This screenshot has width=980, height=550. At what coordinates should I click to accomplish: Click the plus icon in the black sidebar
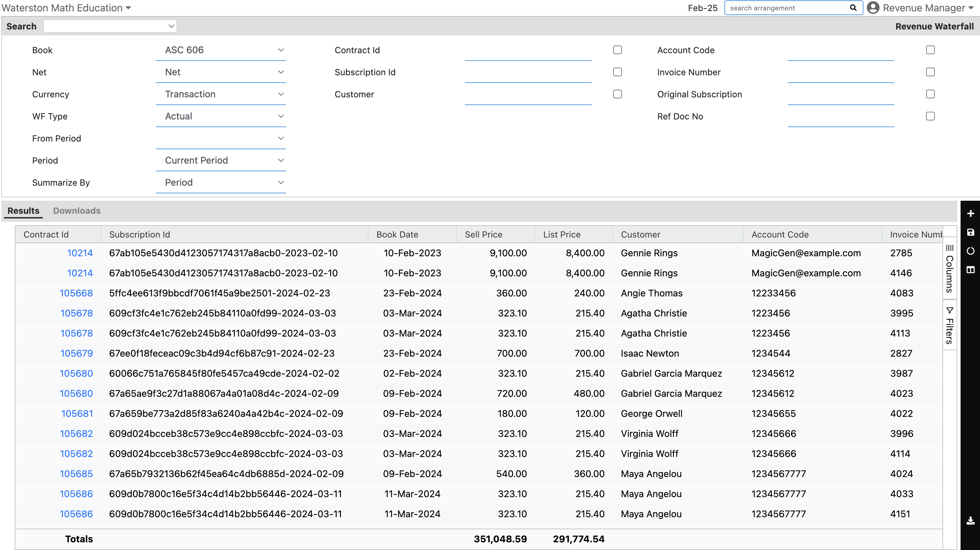pos(971,214)
